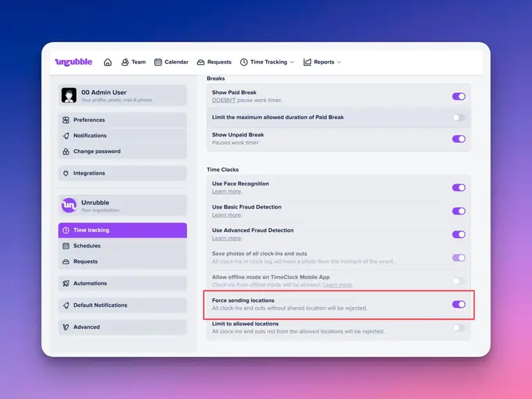Click the Notifications icon in sidebar
Viewport: 532px width, 399px height.
click(x=66, y=136)
